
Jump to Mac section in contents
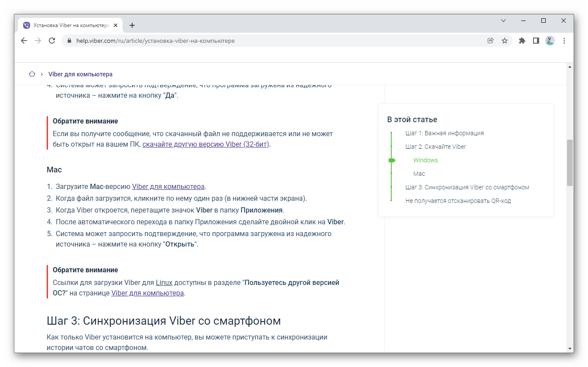[419, 174]
